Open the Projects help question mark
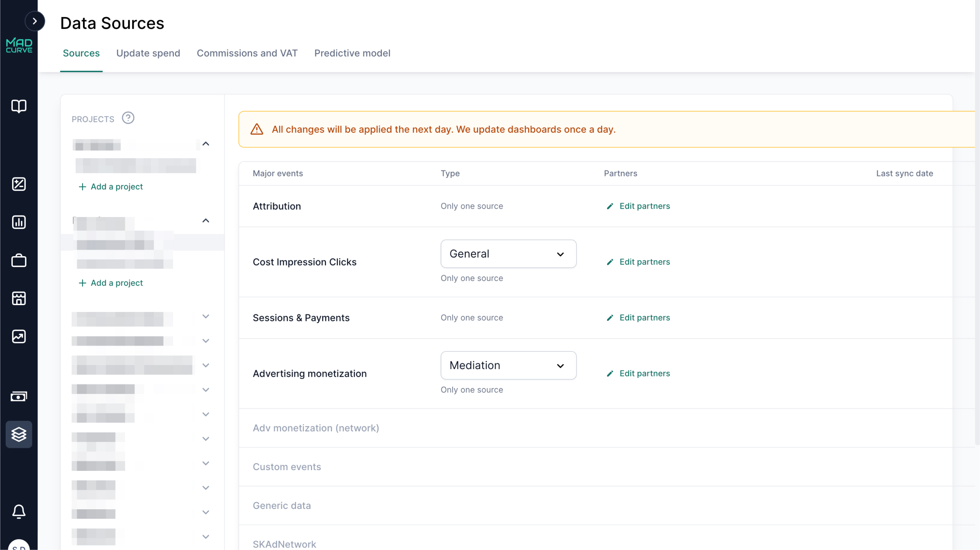Image resolution: width=980 pixels, height=550 pixels. click(128, 118)
